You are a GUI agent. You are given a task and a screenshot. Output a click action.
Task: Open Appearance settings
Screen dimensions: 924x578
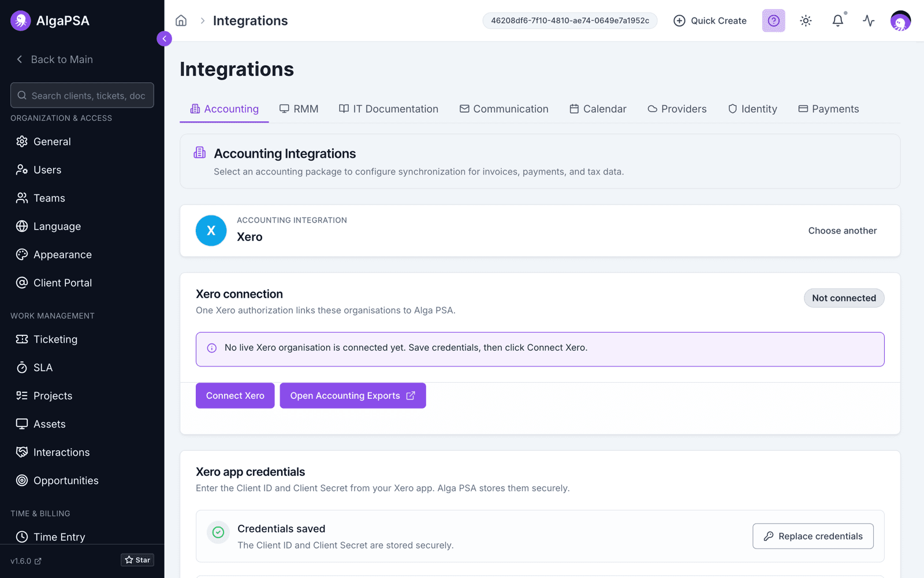[82, 255]
